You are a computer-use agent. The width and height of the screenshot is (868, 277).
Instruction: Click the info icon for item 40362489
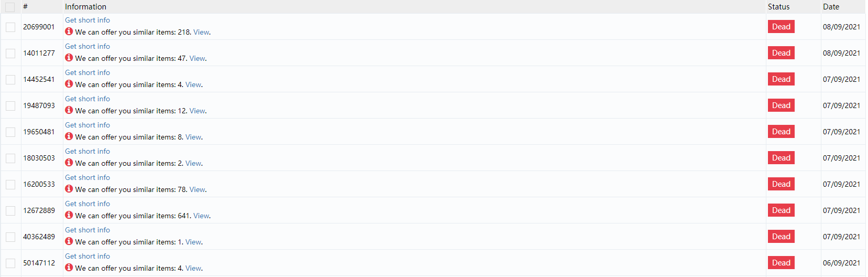click(69, 241)
